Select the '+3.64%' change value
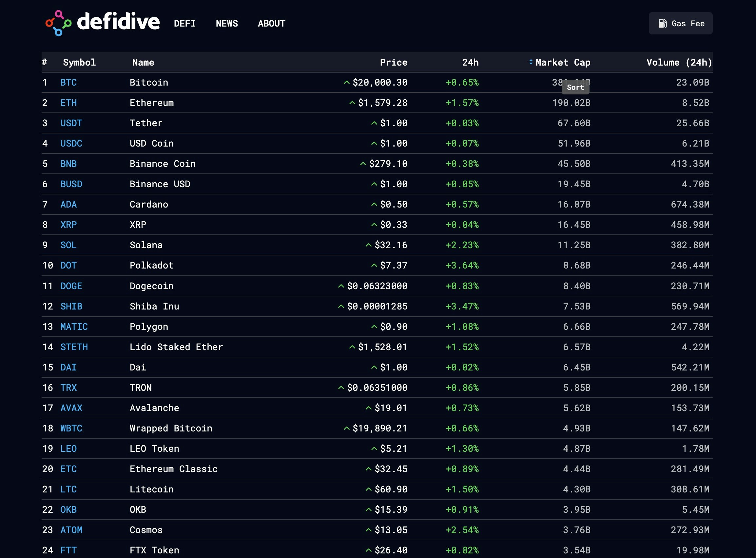 (x=462, y=266)
